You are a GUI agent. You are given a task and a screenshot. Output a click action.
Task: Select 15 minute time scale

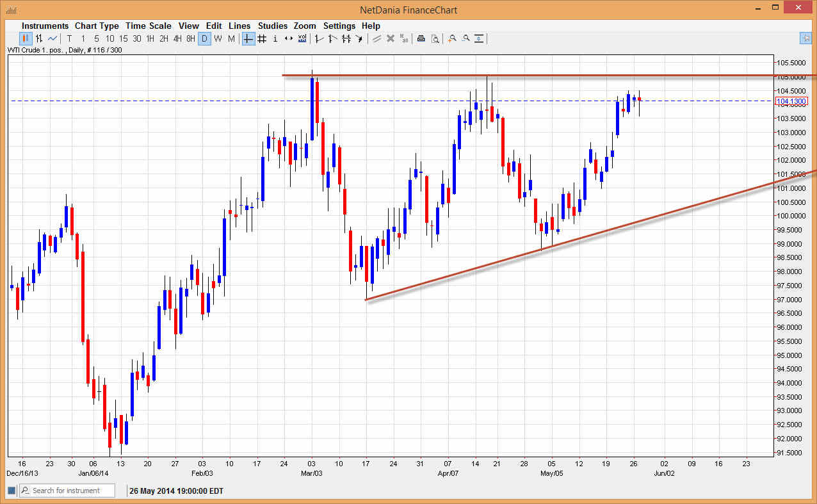point(124,38)
